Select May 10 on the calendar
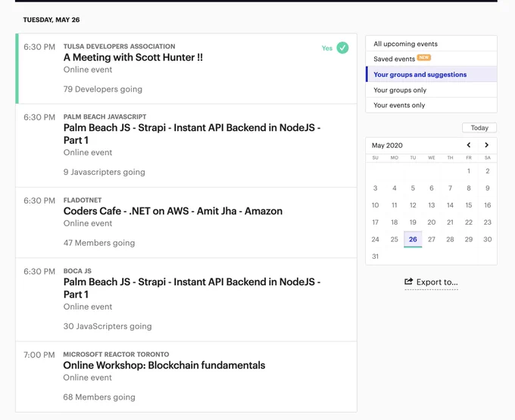Viewport: 515px width, 420px height. click(375, 205)
